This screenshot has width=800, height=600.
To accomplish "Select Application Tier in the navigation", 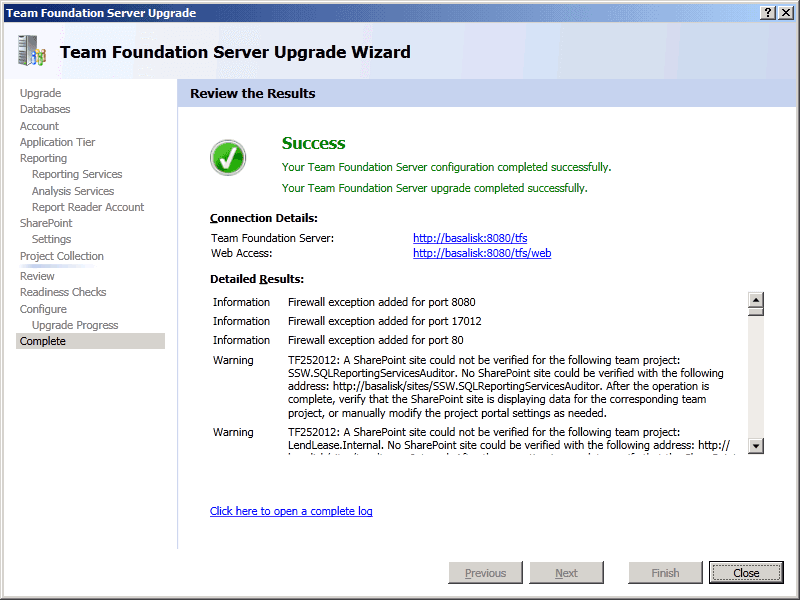I will pos(57,142).
